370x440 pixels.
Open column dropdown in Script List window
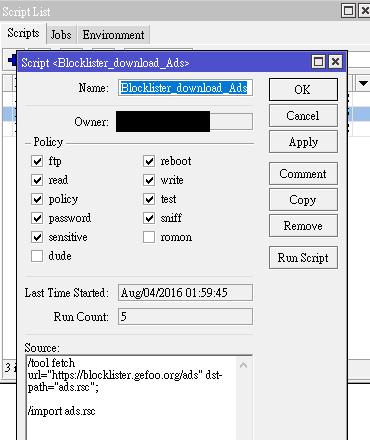pyautogui.click(x=363, y=83)
